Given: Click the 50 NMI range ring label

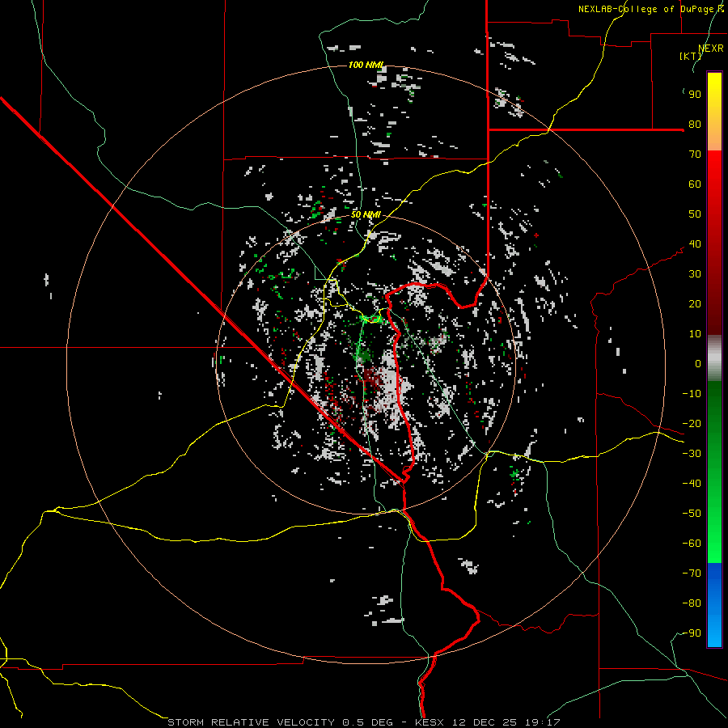Looking at the screenshot, I should (366, 214).
